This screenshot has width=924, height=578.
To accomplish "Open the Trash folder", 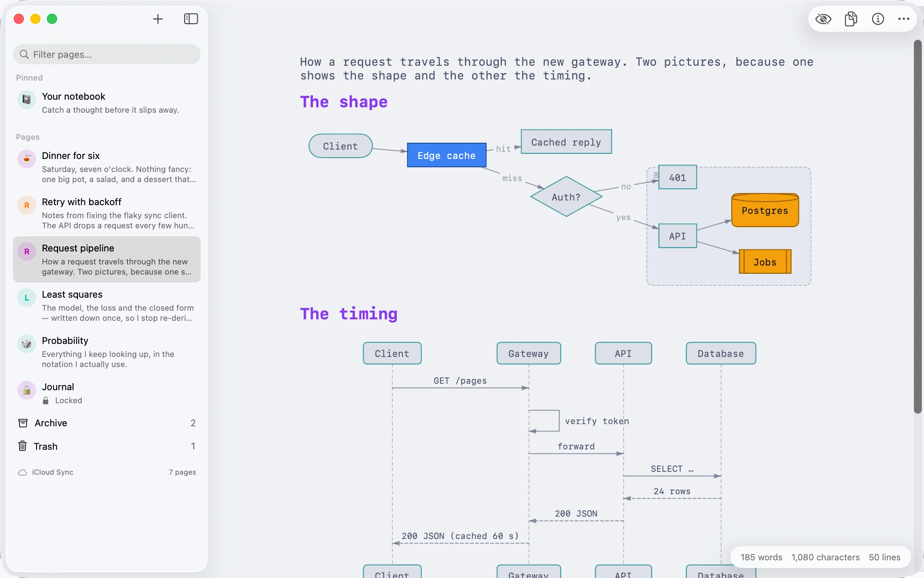I will pyautogui.click(x=106, y=446).
